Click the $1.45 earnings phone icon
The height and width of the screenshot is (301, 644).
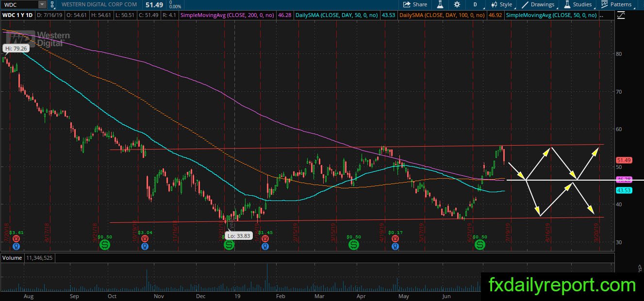[x=265, y=239]
